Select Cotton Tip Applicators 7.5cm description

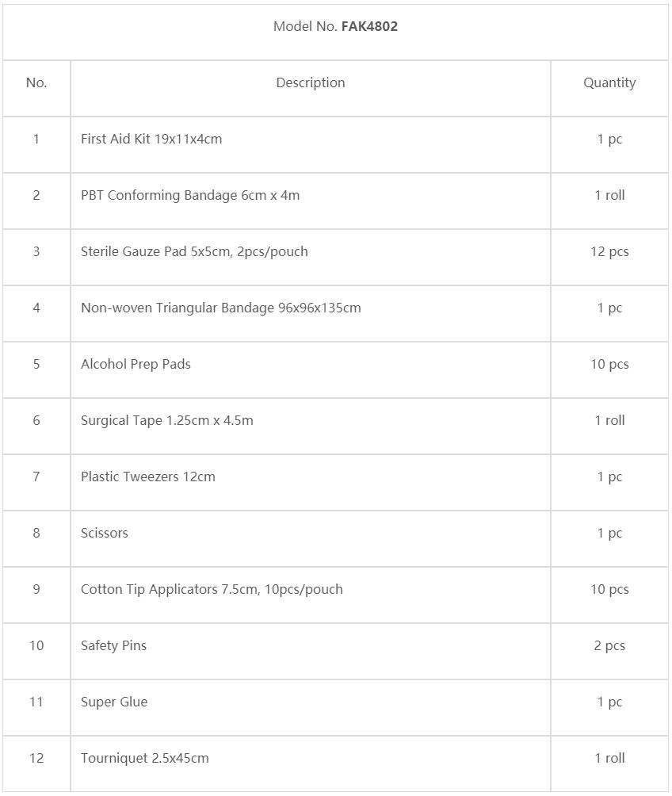(x=212, y=589)
